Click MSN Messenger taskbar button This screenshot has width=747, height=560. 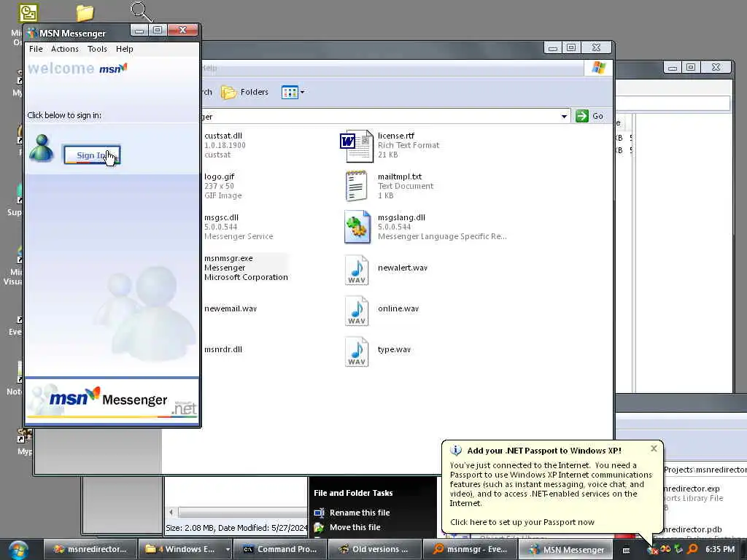point(565,549)
